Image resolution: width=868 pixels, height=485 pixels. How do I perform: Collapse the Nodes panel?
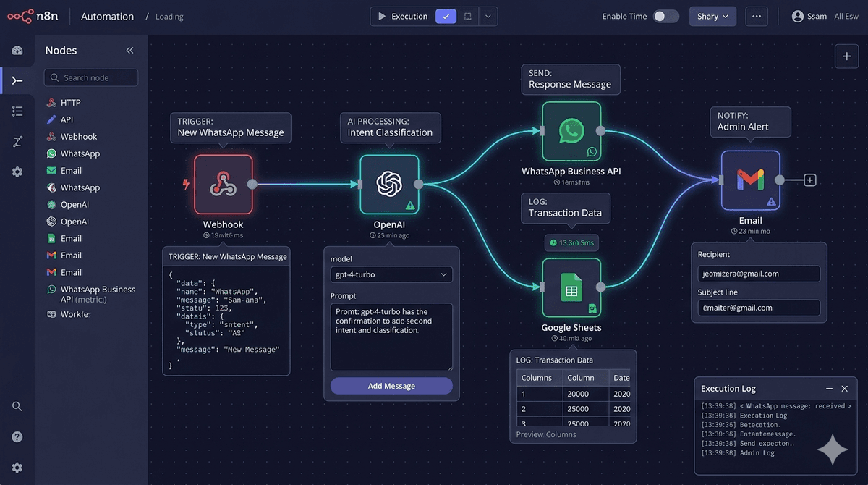pyautogui.click(x=130, y=51)
